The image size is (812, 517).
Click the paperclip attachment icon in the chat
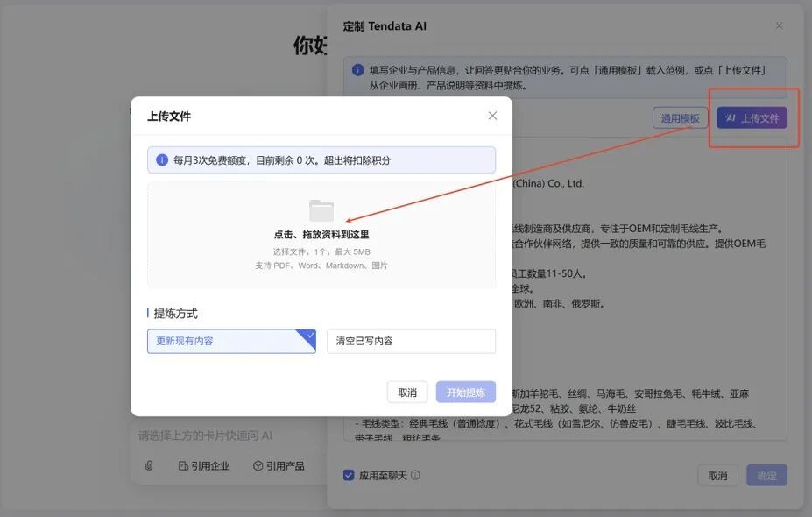coord(149,465)
